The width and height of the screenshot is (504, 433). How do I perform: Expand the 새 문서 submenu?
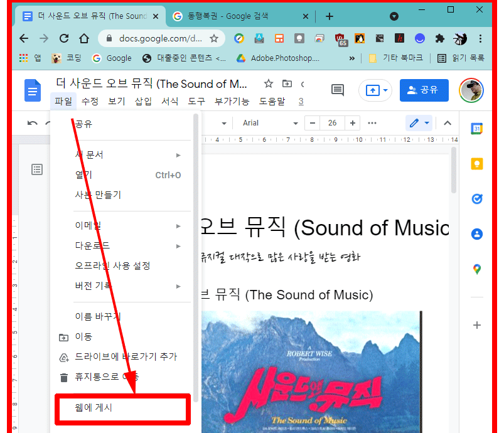tap(122, 155)
